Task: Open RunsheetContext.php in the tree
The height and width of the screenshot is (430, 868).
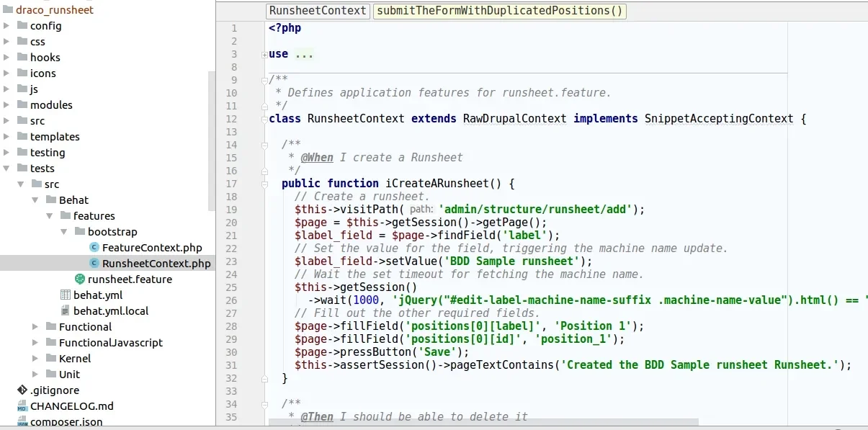Action: point(156,263)
